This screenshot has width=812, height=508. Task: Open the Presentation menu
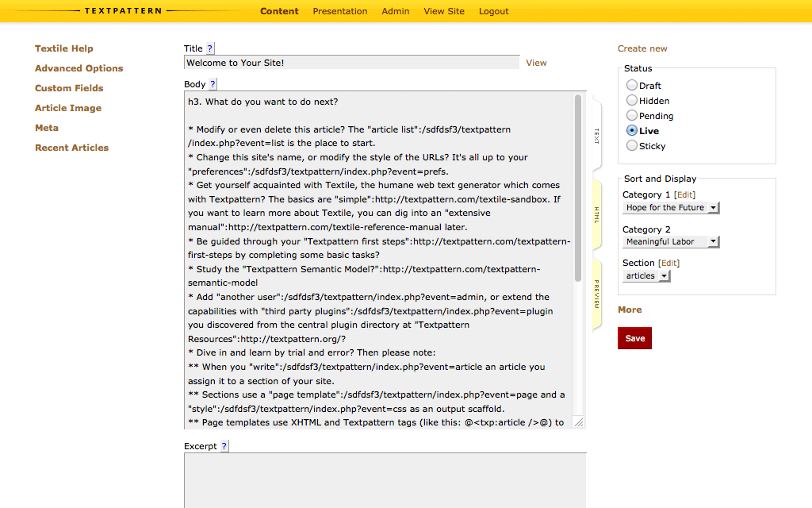click(x=339, y=11)
